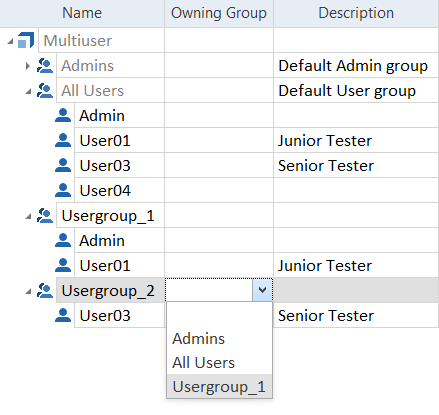Open the Owning Group dropdown arrow

[x=262, y=290]
